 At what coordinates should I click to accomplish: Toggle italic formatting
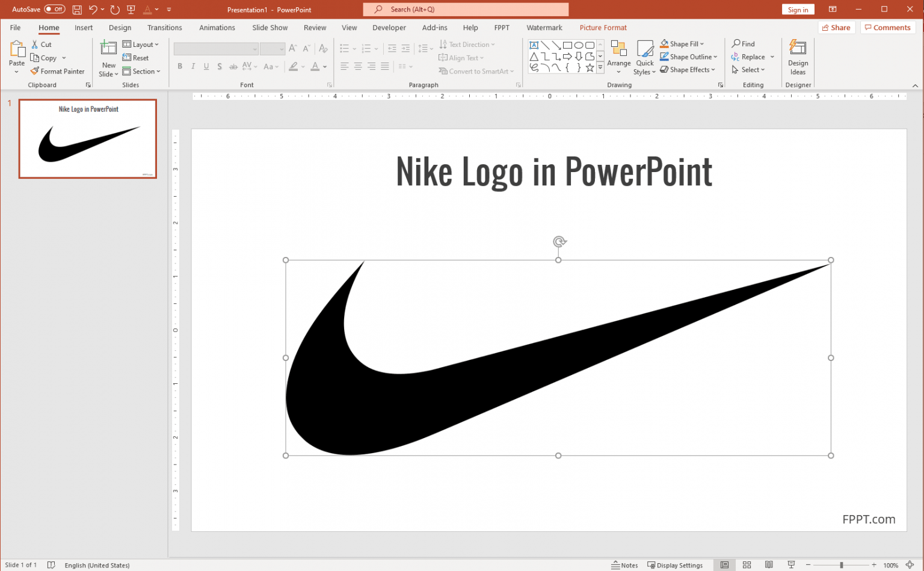(192, 66)
